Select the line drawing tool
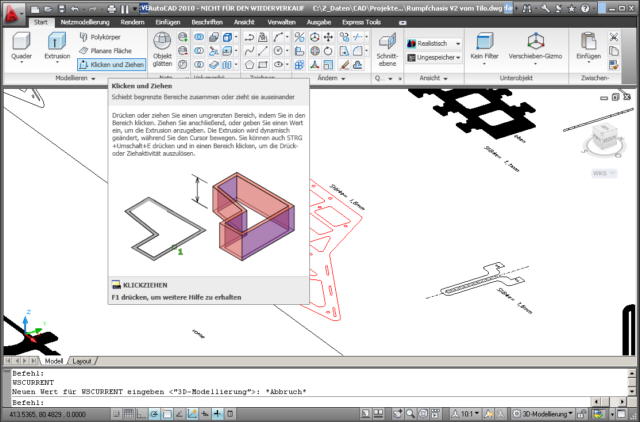Viewport: 640px width, 422px height. click(263, 51)
